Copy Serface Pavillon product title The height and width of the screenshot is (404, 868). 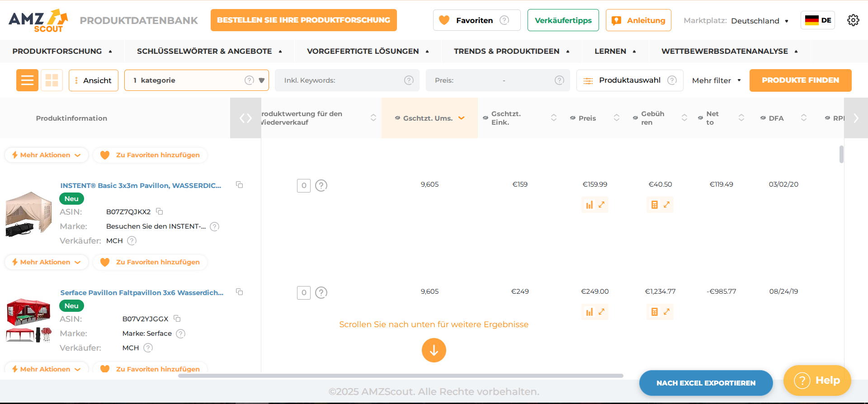point(240,292)
